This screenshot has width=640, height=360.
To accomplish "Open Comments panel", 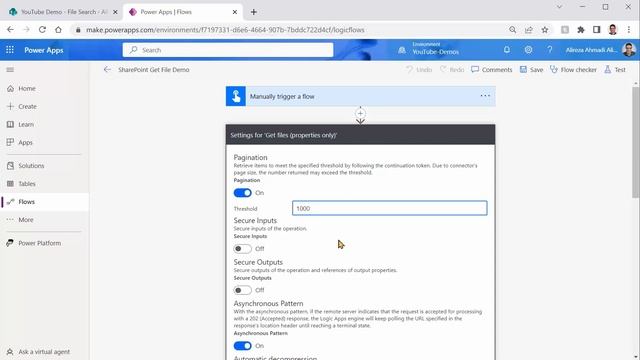I will 491,70.
